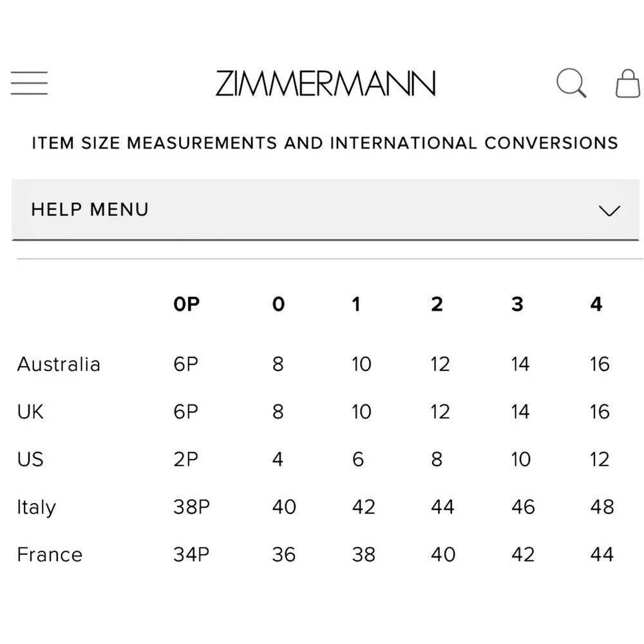Viewport: 644px width, 644px height.
Task: Click the search magnifier icon
Action: [571, 83]
